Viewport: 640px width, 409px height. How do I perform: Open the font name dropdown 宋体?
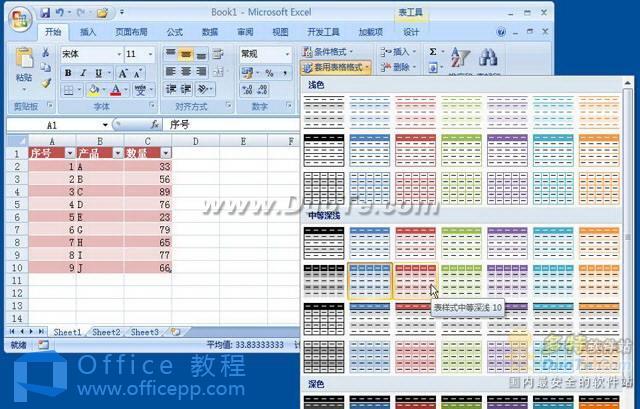coord(119,54)
